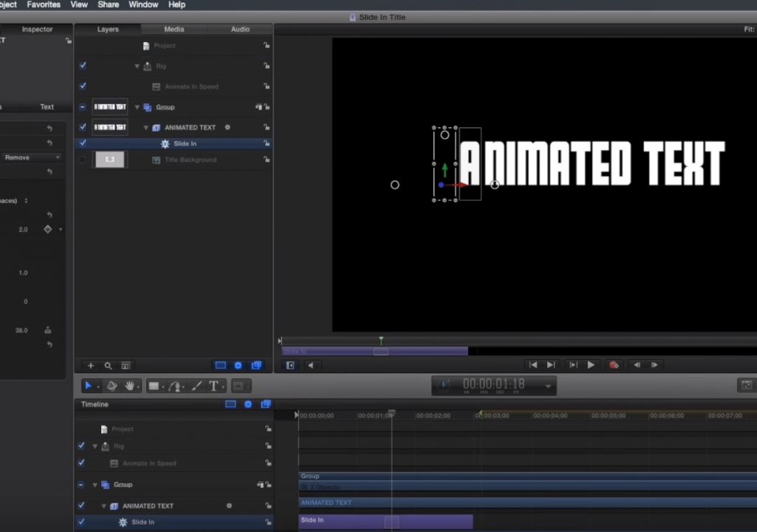Open the View menu
Viewport: 757px width, 532px height.
point(78,4)
